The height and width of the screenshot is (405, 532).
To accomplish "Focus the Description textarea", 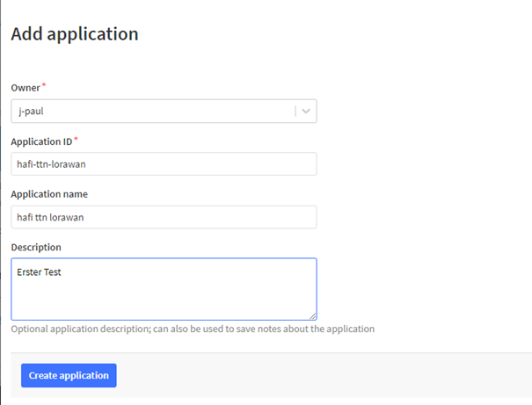I will (164, 289).
